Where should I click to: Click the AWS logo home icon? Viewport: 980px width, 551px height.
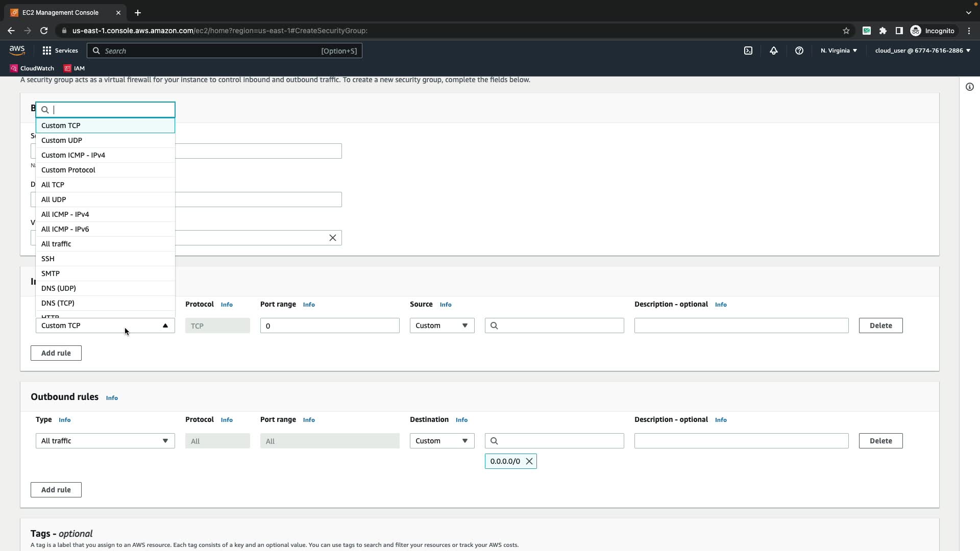click(17, 50)
